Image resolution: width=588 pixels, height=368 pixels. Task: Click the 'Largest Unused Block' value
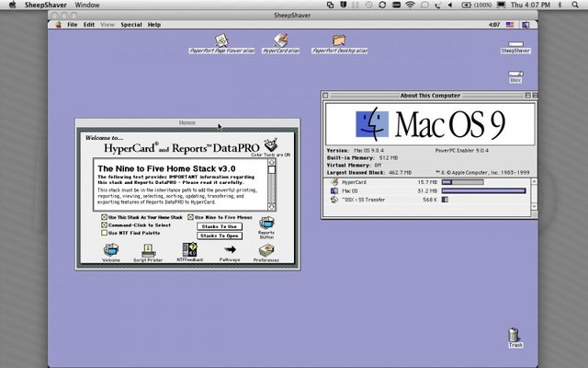click(x=399, y=173)
